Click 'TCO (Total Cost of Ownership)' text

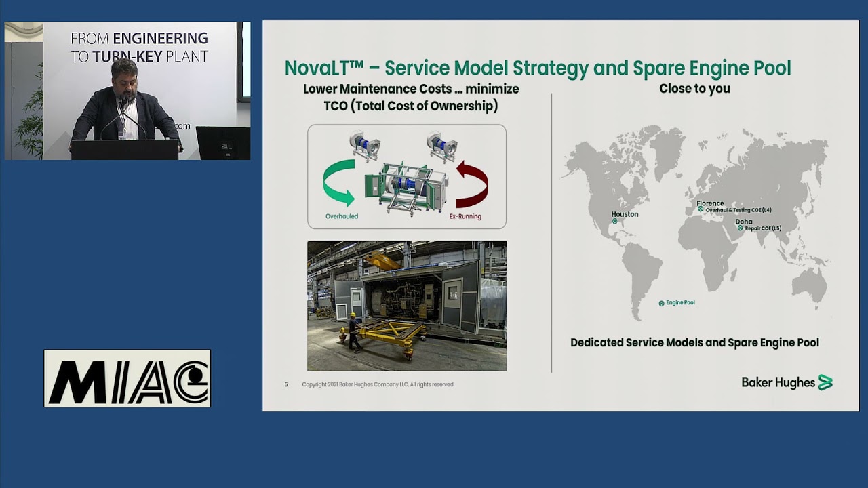[x=411, y=106]
